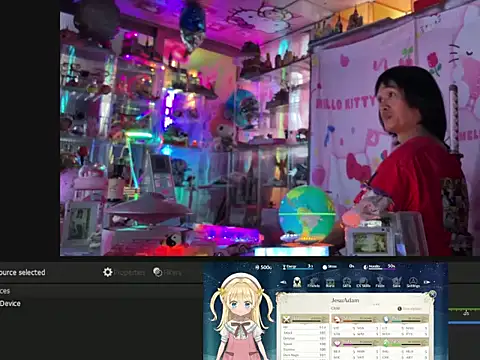Open the EX Skills menu icon
The image size is (480, 360).
click(x=363, y=283)
